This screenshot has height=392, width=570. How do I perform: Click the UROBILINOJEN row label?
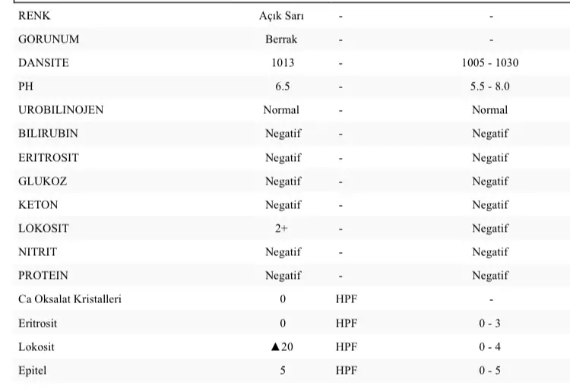coord(61,110)
